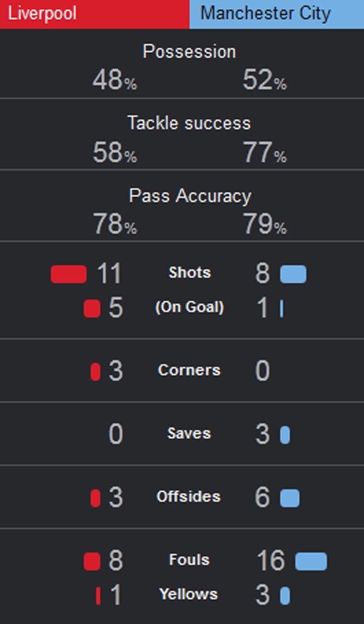The image size is (364, 624).
Task: Click Liverpool's red fouls bar
Action: [92, 561]
